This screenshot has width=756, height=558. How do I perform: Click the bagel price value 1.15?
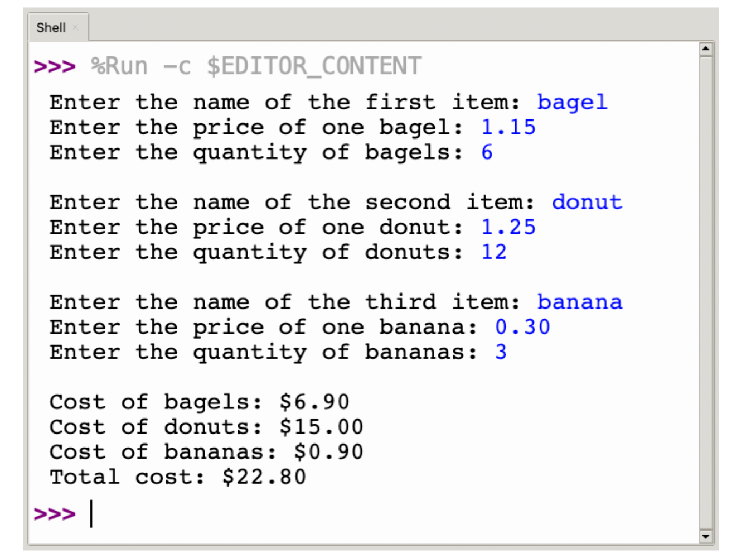point(508,127)
